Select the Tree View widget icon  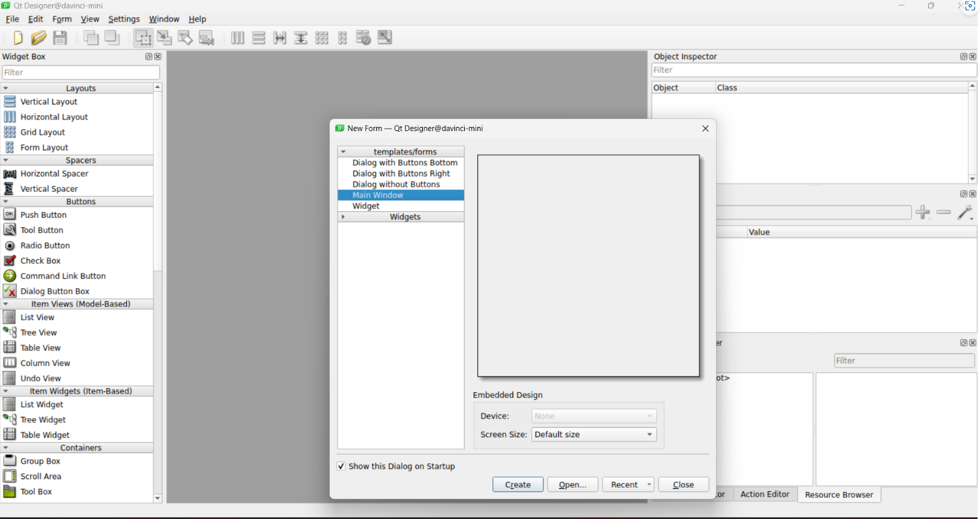[10, 332]
